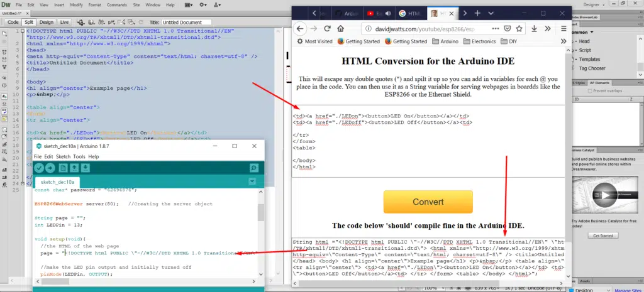Image resolution: width=644 pixels, height=292 pixels.
Task: Click Dreamweaver open documents coding icon
Action: tap(4, 33)
